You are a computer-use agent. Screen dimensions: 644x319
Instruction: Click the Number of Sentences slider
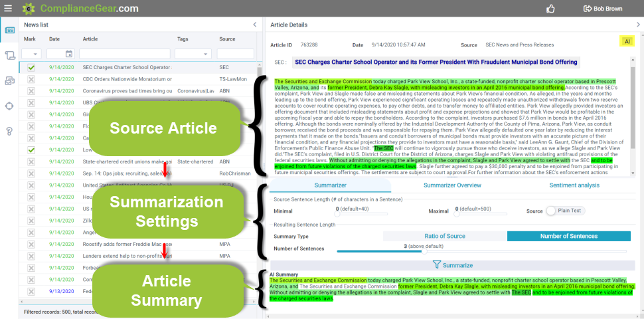(x=481, y=251)
